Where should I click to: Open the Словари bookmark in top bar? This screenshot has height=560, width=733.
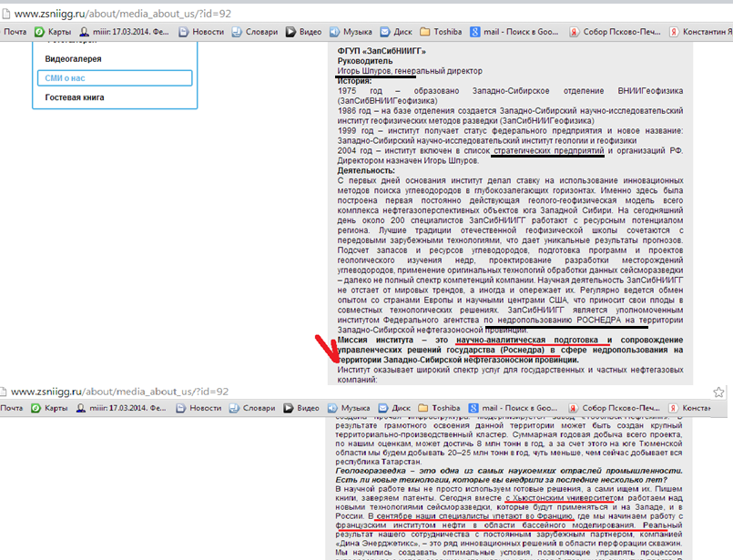coord(255,32)
